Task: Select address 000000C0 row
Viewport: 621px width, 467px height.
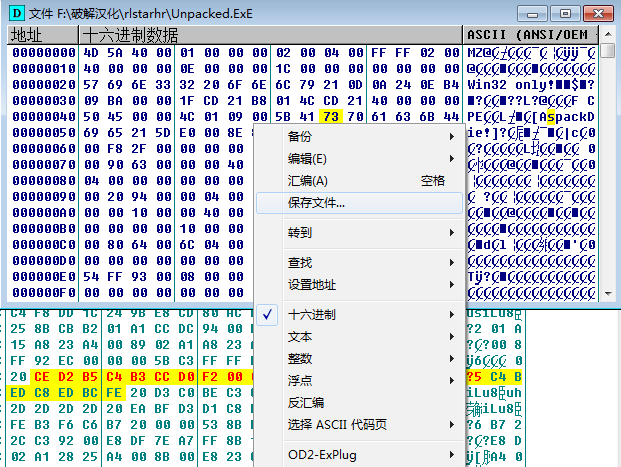Action: 44,245
